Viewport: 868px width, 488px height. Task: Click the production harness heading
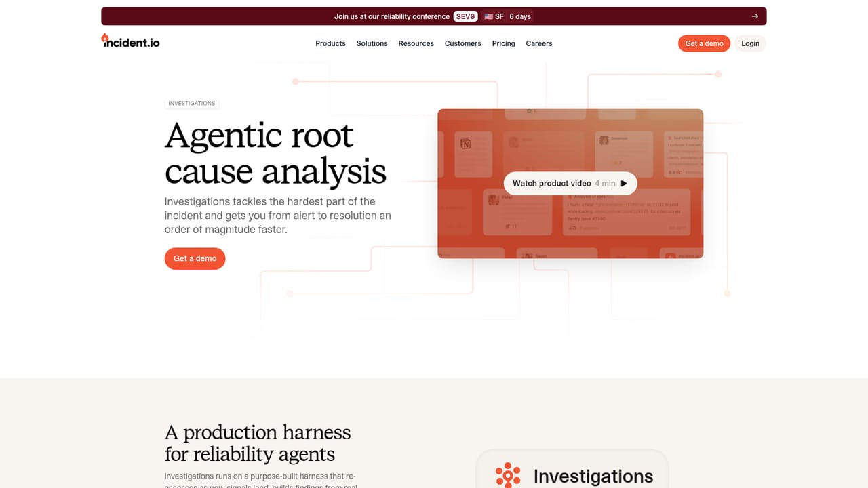point(258,443)
